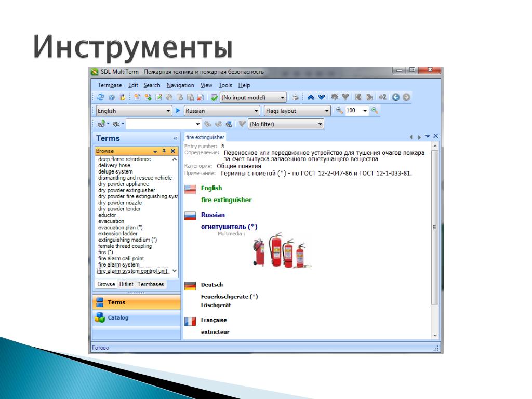532x399 pixels.
Task: Open the Help menu
Action: tap(244, 85)
